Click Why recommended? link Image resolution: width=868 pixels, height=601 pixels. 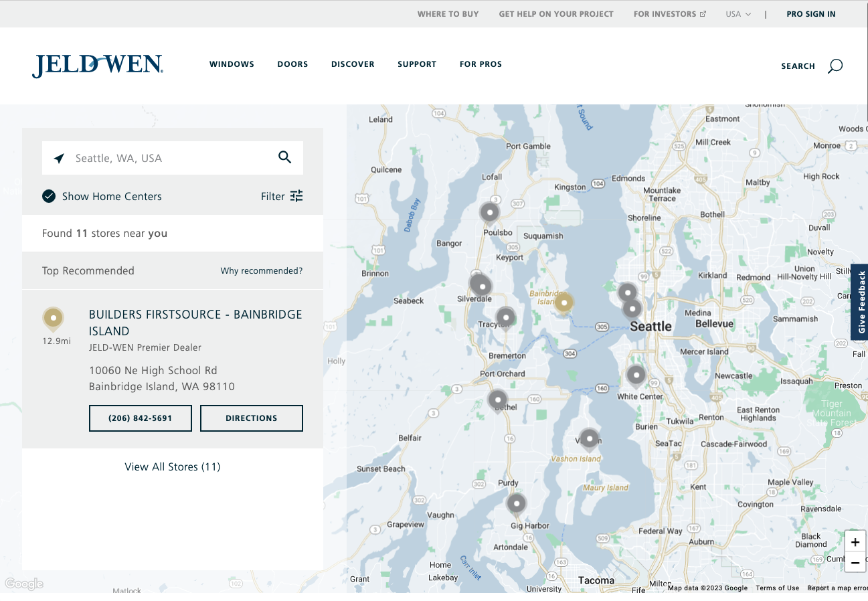262,271
